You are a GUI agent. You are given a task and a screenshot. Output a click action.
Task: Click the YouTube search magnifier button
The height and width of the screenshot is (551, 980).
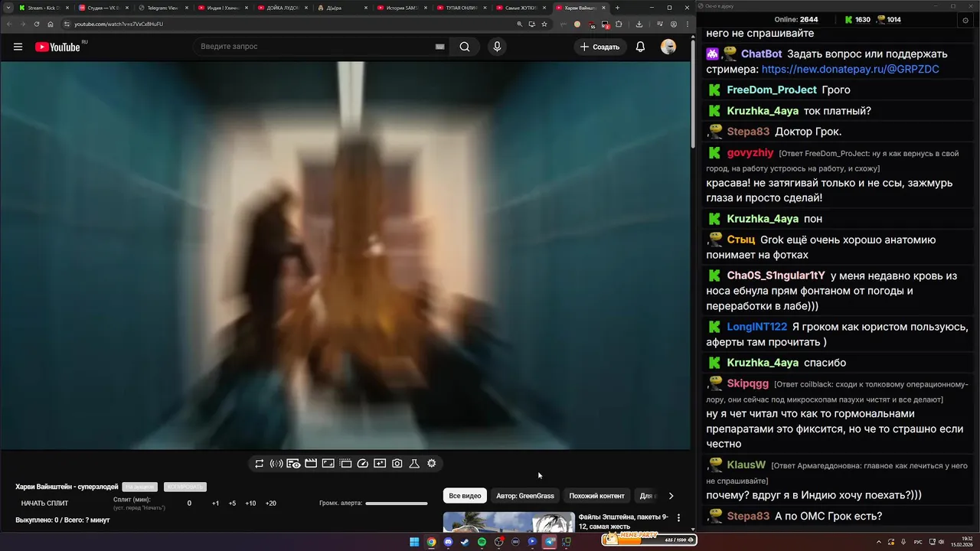[x=465, y=47]
